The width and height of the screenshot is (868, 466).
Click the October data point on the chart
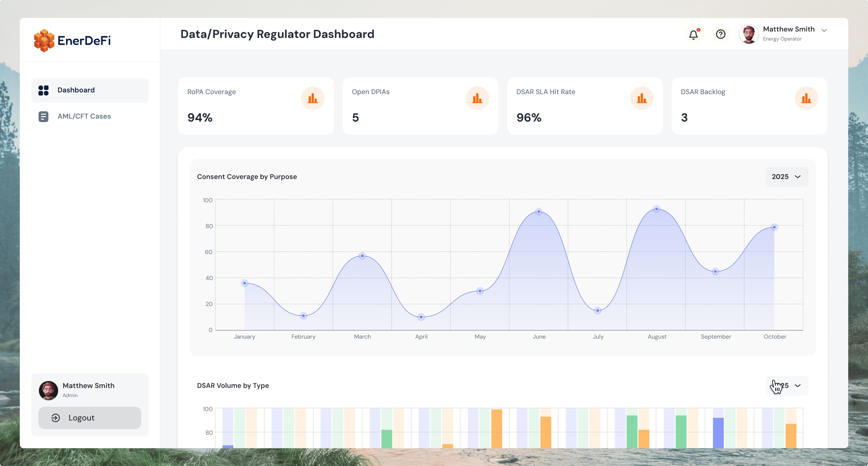click(x=774, y=227)
